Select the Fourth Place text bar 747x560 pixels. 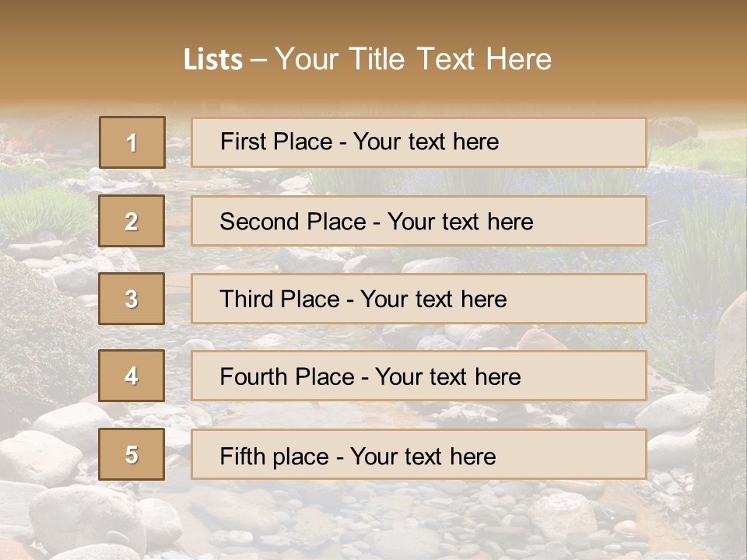(419, 376)
